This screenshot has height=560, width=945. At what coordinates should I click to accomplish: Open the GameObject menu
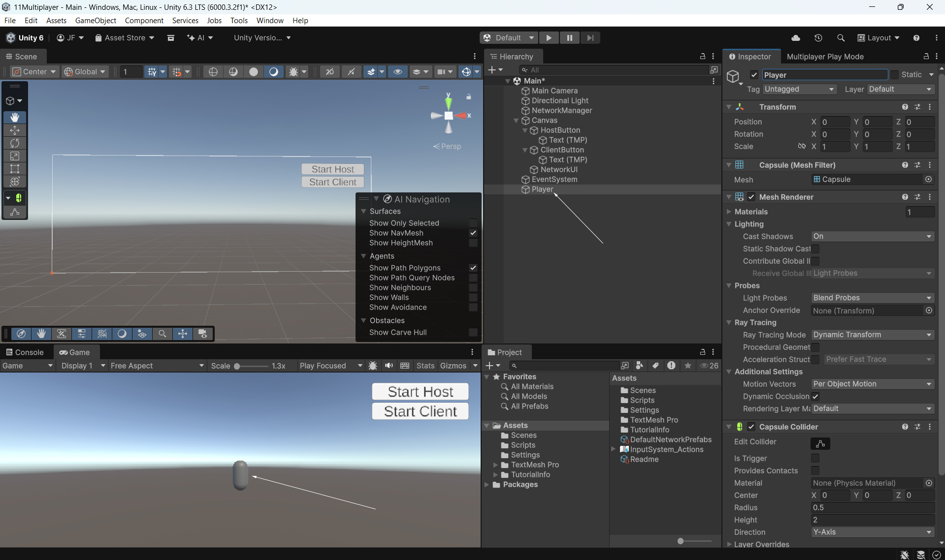pos(96,20)
